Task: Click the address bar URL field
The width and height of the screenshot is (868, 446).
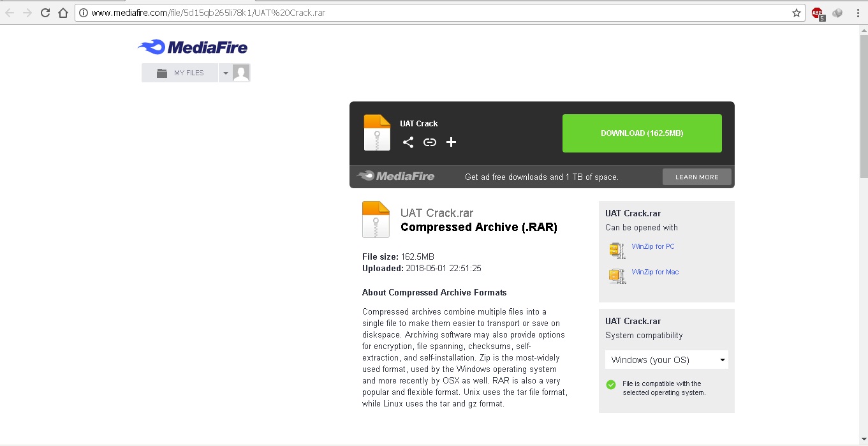Action: [439, 13]
